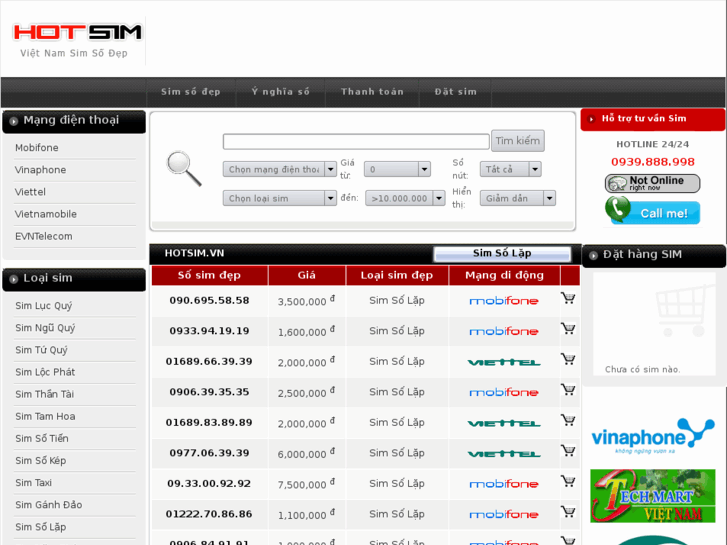Click Mobifone logo in 09.33.00.92.92 row
Screen dimensions: 727x545
[x=504, y=484]
